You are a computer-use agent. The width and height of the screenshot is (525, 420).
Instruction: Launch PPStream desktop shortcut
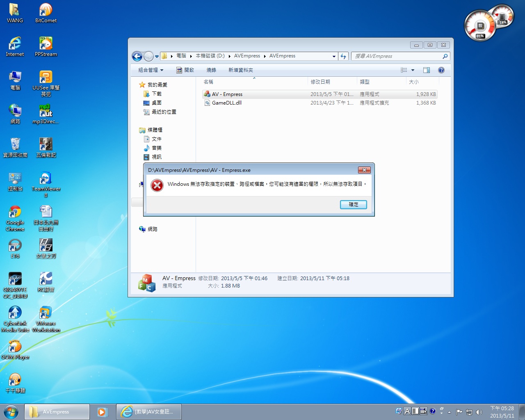coord(46,47)
